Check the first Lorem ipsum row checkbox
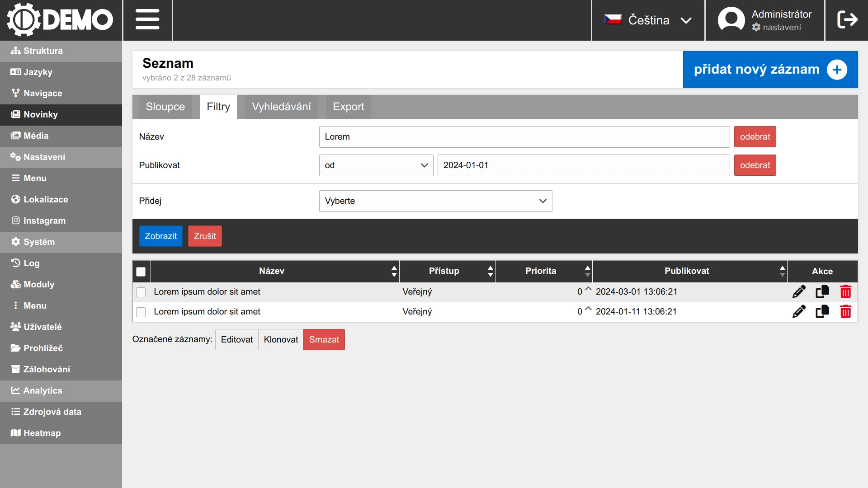The width and height of the screenshot is (868, 488). [x=141, y=292]
